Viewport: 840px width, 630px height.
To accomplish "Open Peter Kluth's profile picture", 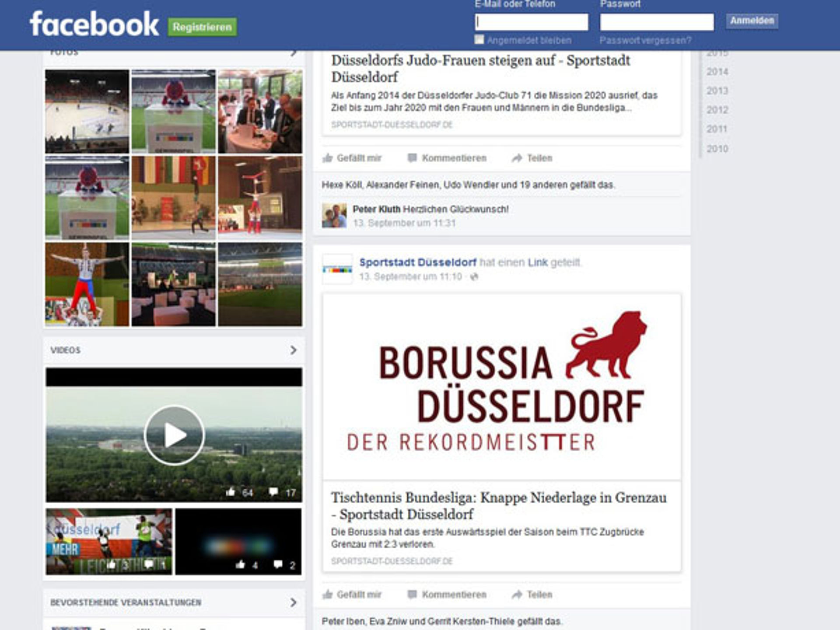I will [334, 215].
